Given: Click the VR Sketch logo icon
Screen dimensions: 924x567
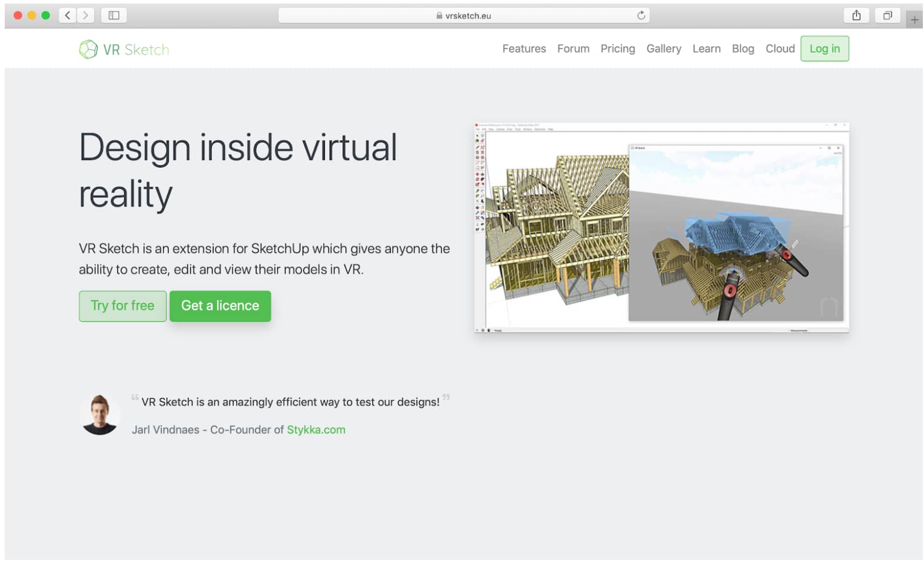Looking at the screenshot, I should [x=88, y=49].
